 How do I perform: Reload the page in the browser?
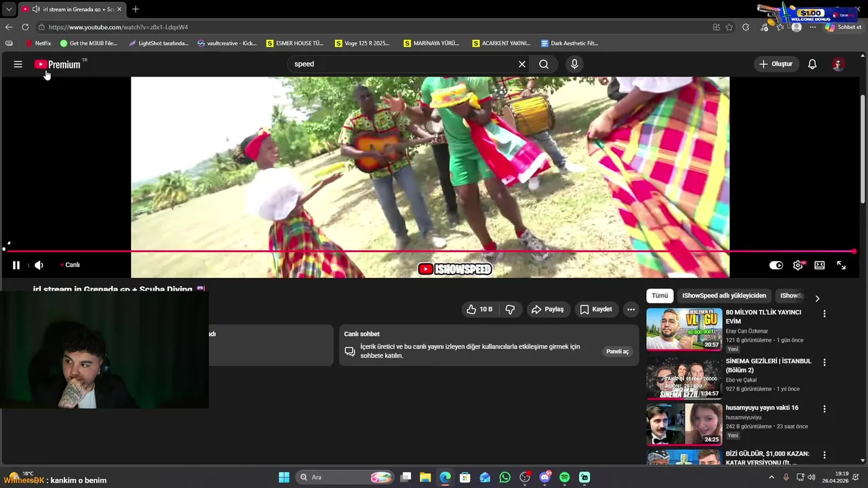pyautogui.click(x=25, y=27)
